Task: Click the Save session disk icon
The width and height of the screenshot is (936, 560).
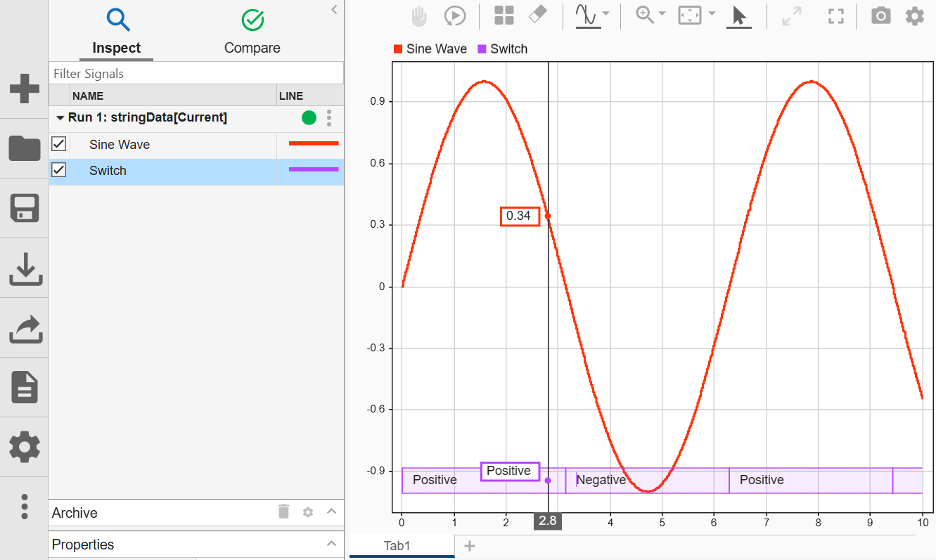Action: click(x=24, y=208)
